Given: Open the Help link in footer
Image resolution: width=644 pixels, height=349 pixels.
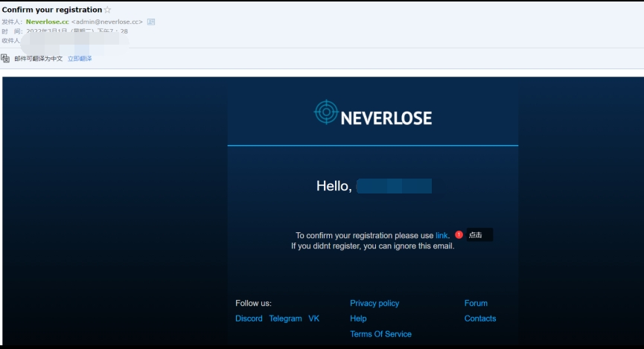Looking at the screenshot, I should point(358,318).
